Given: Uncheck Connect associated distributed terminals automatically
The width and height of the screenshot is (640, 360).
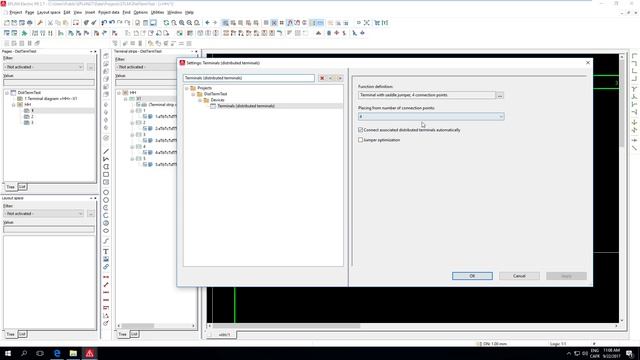Looking at the screenshot, I should pyautogui.click(x=360, y=130).
